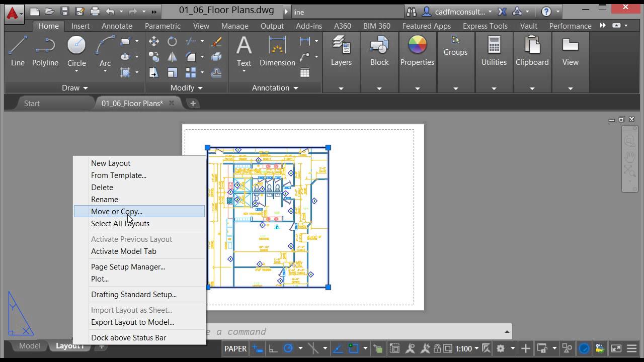Enable snap mode in the status bar
The height and width of the screenshot is (362, 644).
coord(258,348)
